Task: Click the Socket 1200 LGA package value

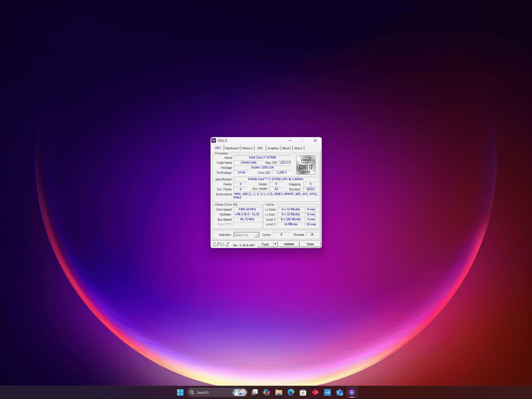Action: (262, 167)
